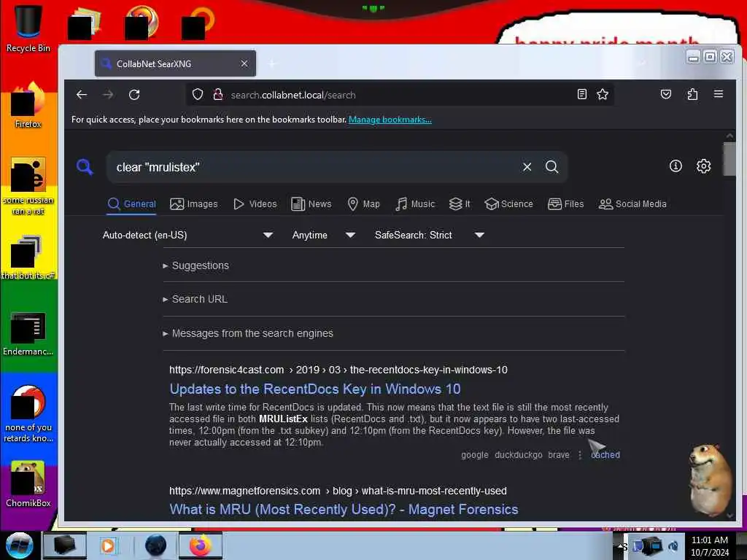747x560 pixels.
Task: Submit search with the magnifier button
Action: point(551,167)
